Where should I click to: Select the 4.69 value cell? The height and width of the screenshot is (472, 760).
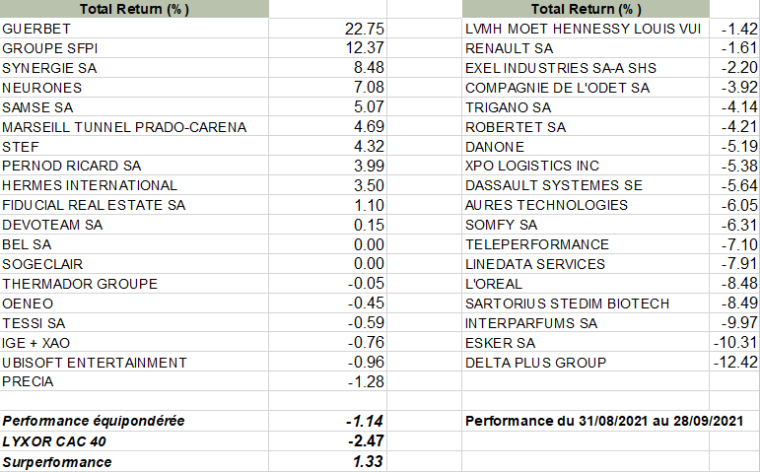point(328,127)
